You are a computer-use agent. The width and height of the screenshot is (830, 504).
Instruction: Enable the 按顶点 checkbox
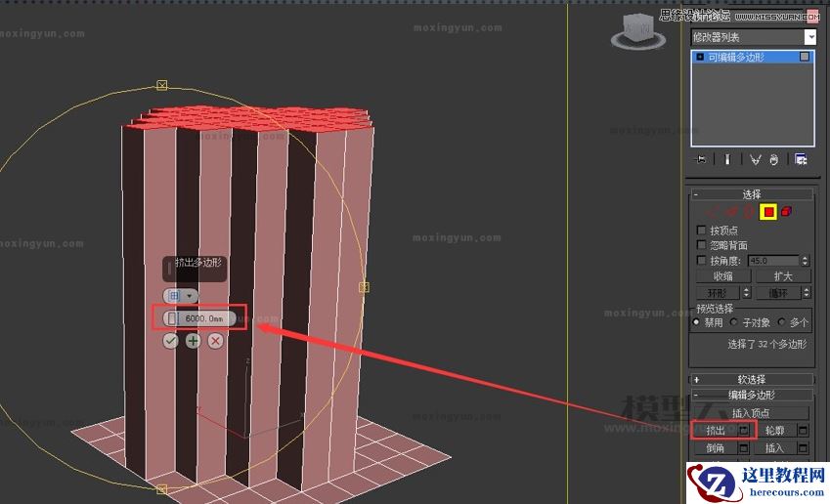(x=701, y=231)
